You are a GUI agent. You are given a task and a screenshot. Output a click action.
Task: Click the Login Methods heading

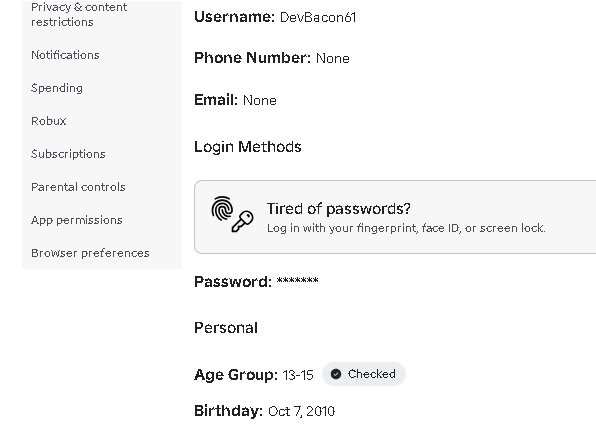point(248,147)
